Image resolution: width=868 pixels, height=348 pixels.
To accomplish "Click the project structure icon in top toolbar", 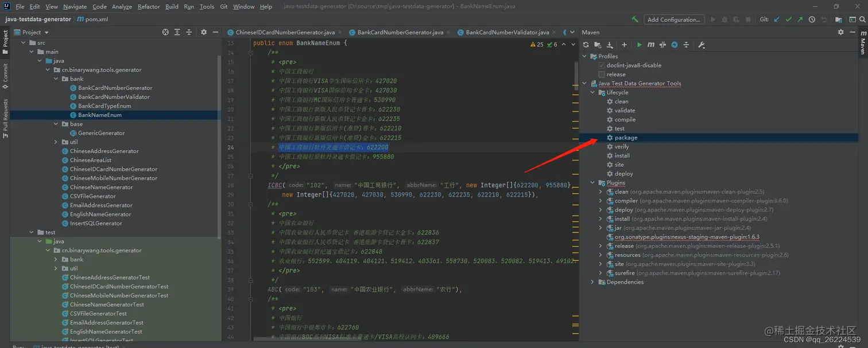I will point(840,19).
